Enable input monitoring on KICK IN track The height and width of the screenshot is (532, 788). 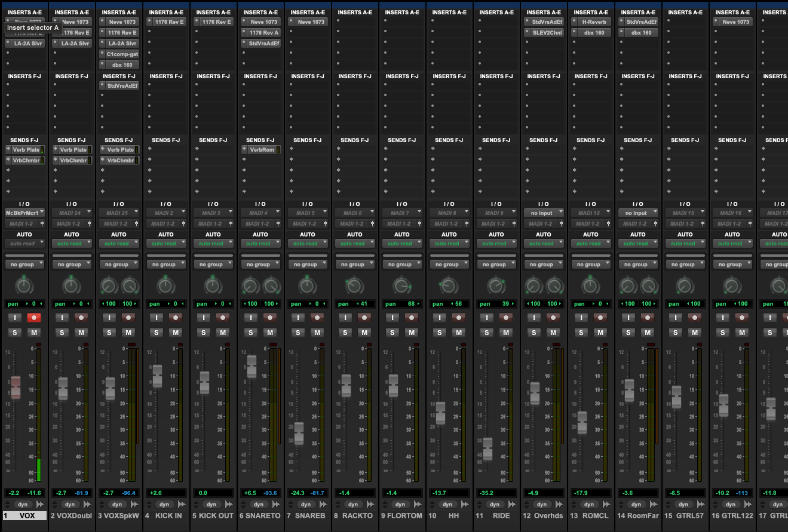156,318
